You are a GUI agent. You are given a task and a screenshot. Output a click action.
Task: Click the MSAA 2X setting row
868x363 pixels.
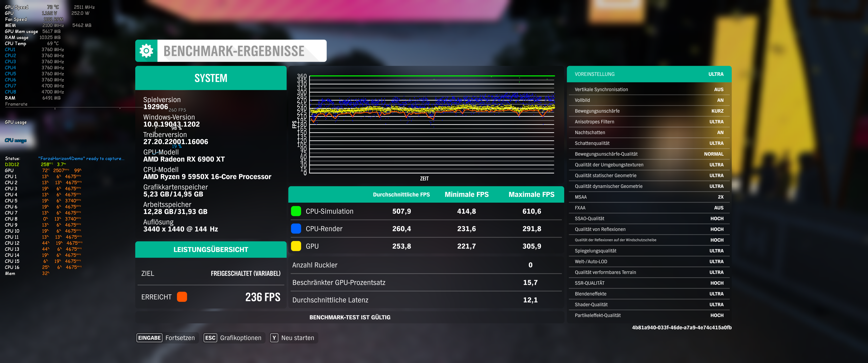pos(649,197)
